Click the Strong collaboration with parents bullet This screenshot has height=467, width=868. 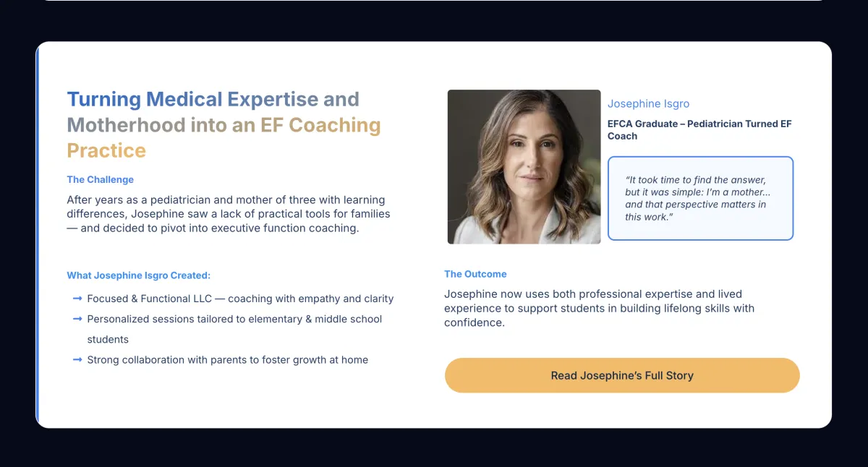tap(227, 360)
